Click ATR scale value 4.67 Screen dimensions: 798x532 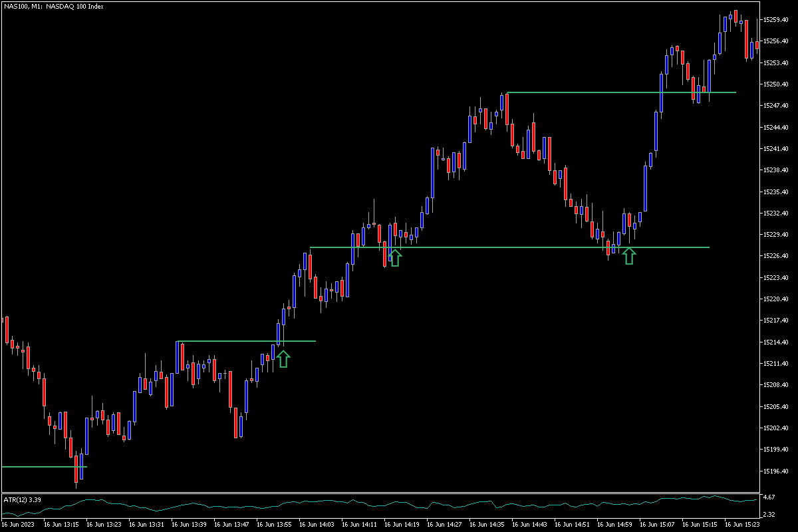click(769, 497)
